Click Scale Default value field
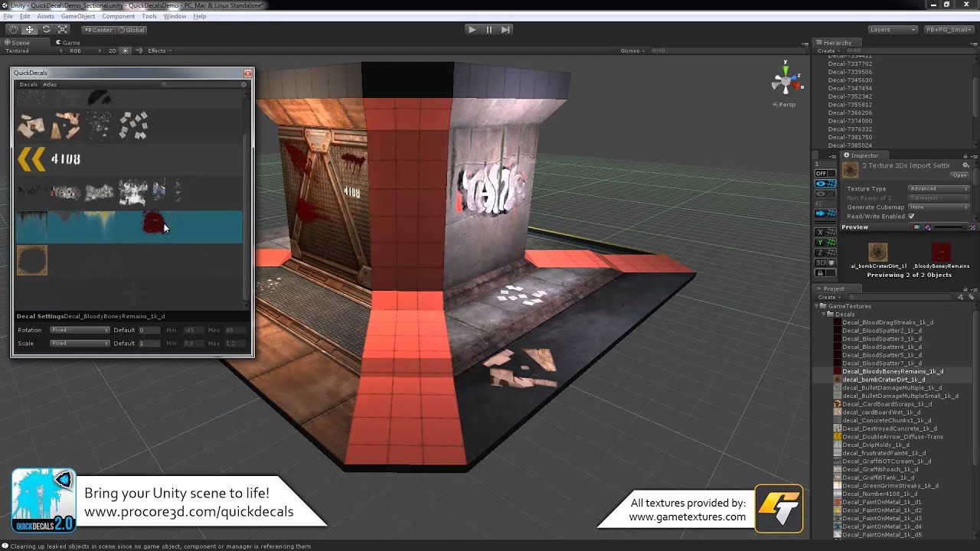Viewport: 980px width, 551px height. click(x=149, y=344)
